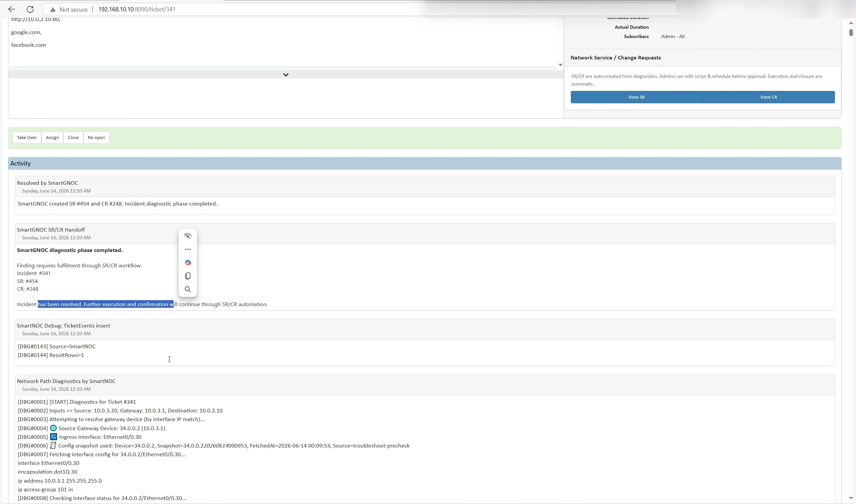Open View SR
Viewport: 856px width, 504px height.
tap(636, 97)
